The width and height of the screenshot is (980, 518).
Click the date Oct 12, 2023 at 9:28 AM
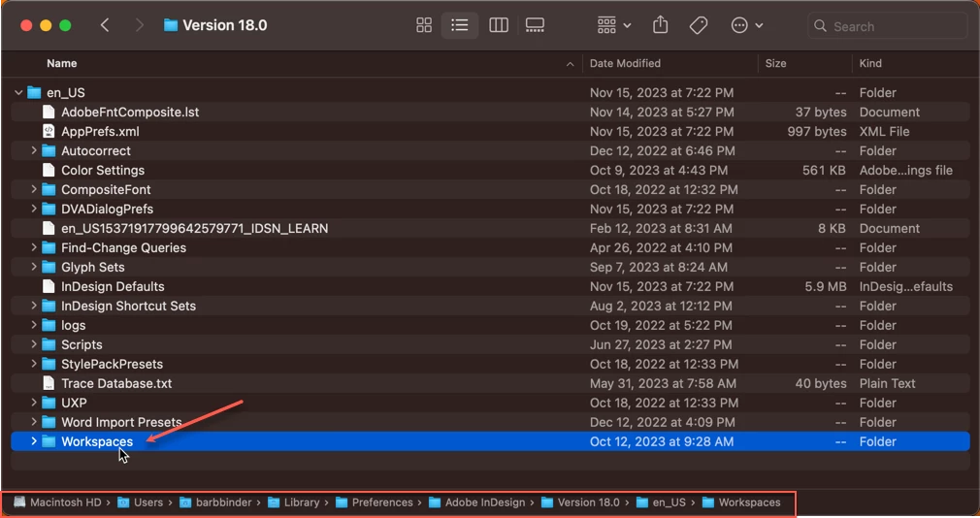(662, 441)
